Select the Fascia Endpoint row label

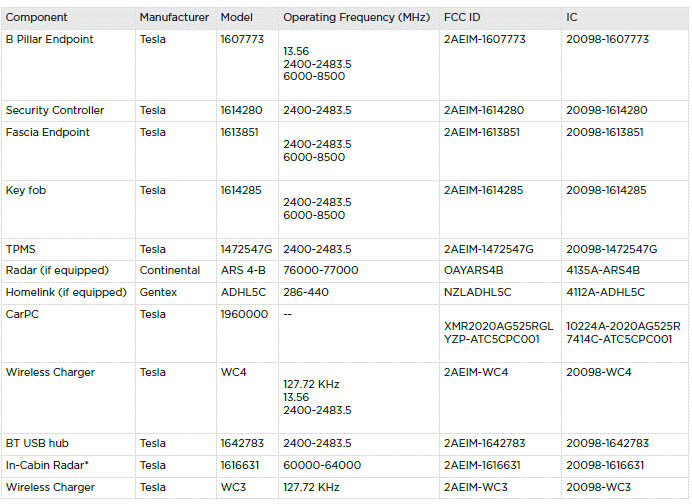click(48, 133)
